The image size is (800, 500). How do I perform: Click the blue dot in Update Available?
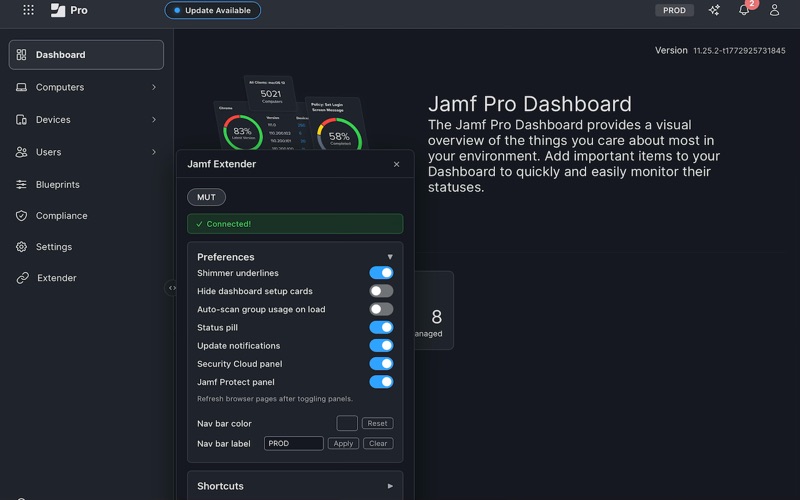(177, 10)
